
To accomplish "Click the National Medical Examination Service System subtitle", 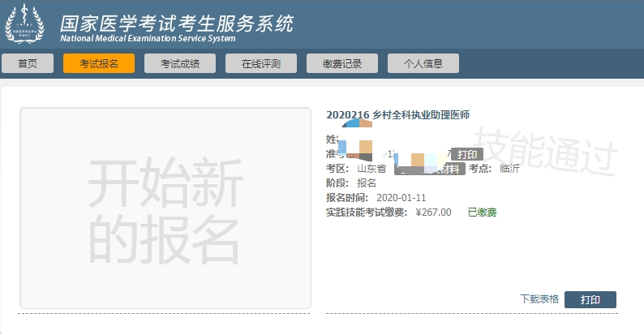I will coord(148,39).
